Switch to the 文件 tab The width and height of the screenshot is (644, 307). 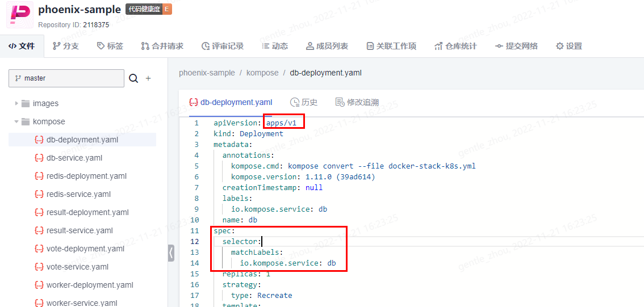[x=22, y=46]
